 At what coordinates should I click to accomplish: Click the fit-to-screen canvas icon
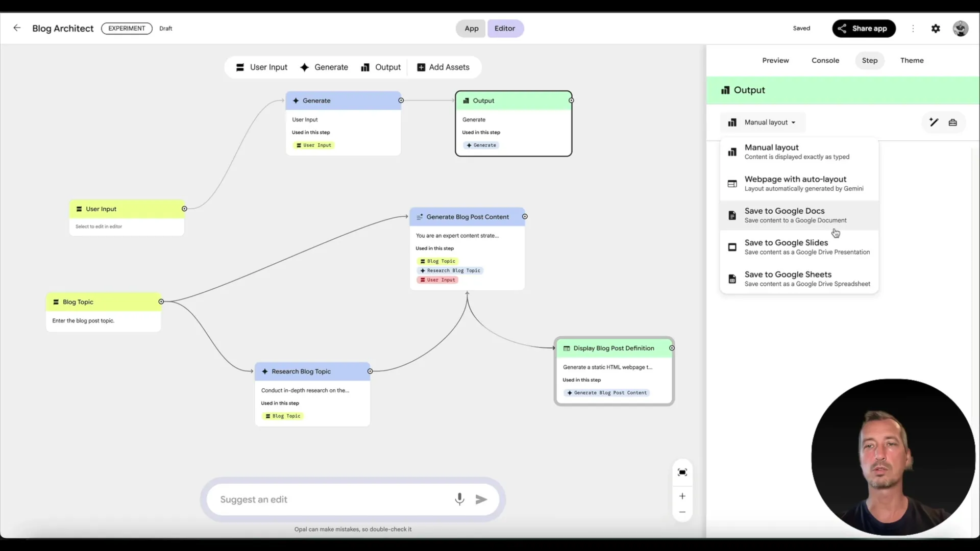[x=682, y=472]
